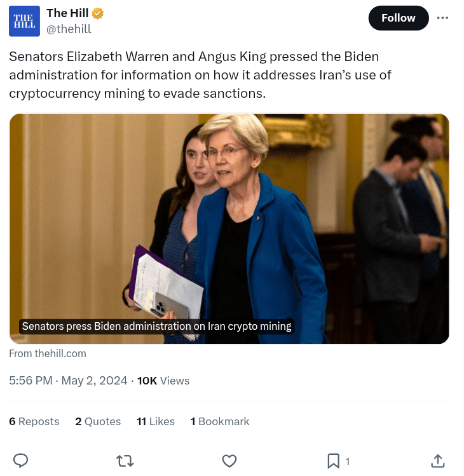Open the repost arrows menu

tap(125, 461)
